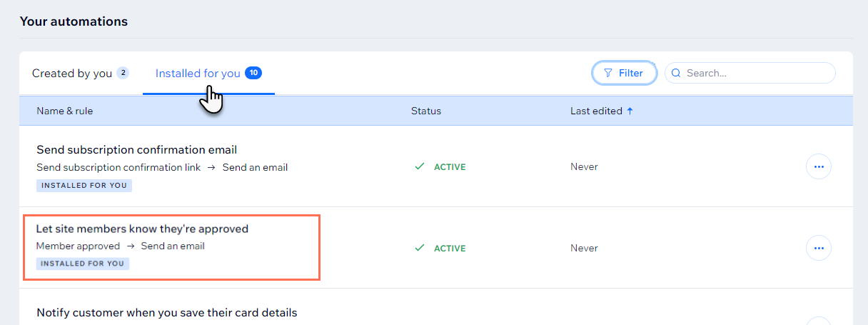
Task: Click Never in the members approved row
Action: click(x=584, y=248)
